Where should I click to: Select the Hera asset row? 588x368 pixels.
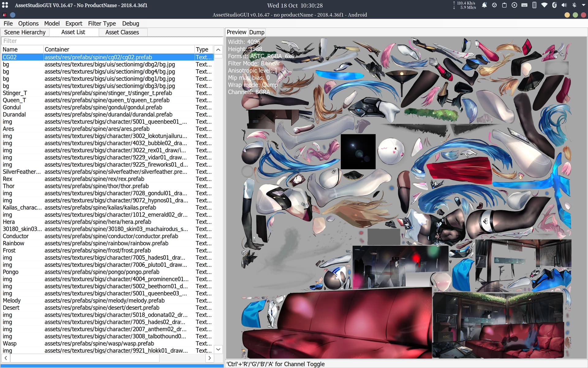coord(107,222)
